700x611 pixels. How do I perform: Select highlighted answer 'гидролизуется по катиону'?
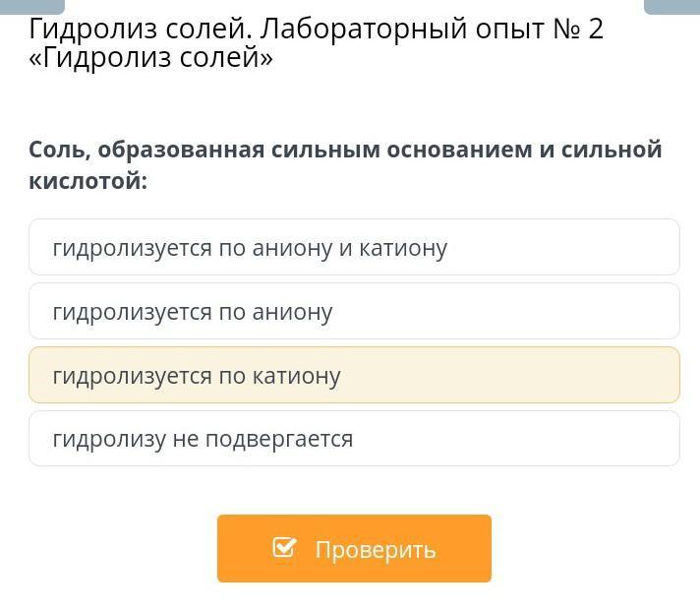(x=197, y=376)
